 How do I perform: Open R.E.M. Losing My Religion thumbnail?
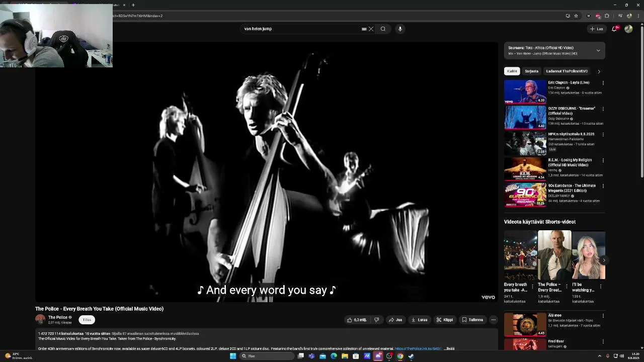click(x=525, y=169)
